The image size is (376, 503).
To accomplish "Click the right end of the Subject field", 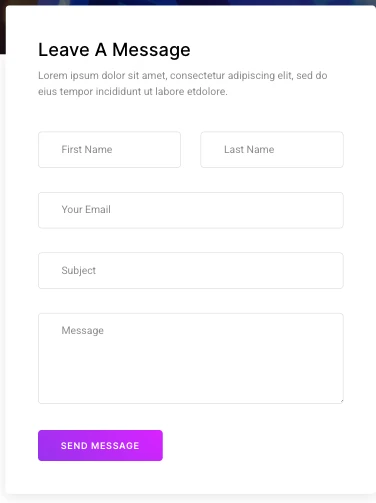I will click(327, 270).
